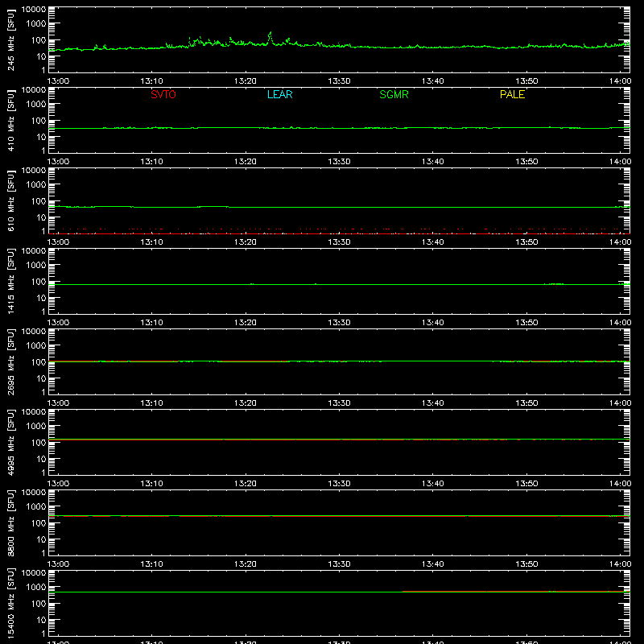
Task: Click the 10000 tick label on 245 MHz axis
Action: (34, 9)
